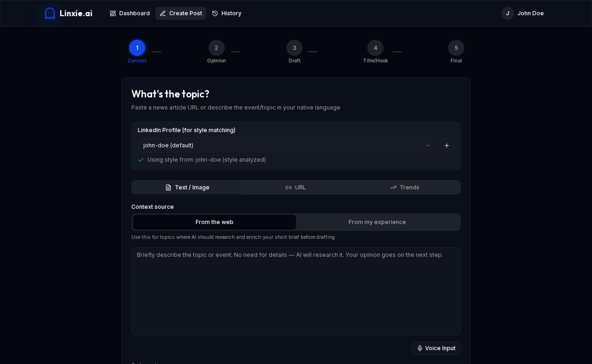
Task: Click the Linxie.ai ghost logo icon
Action: coord(50,13)
